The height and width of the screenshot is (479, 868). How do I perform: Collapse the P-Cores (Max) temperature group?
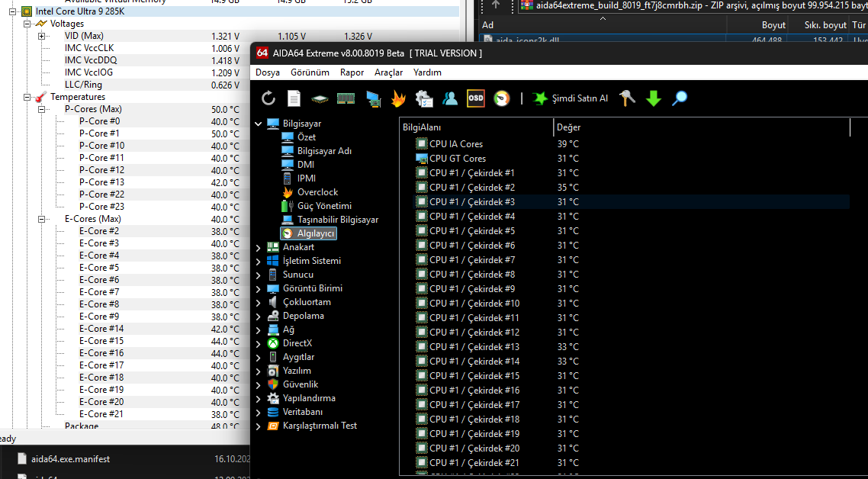(x=42, y=109)
